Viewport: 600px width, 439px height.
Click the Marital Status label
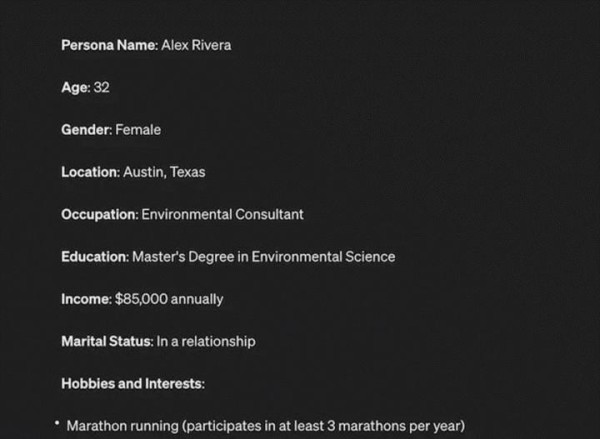pyautogui.click(x=108, y=341)
